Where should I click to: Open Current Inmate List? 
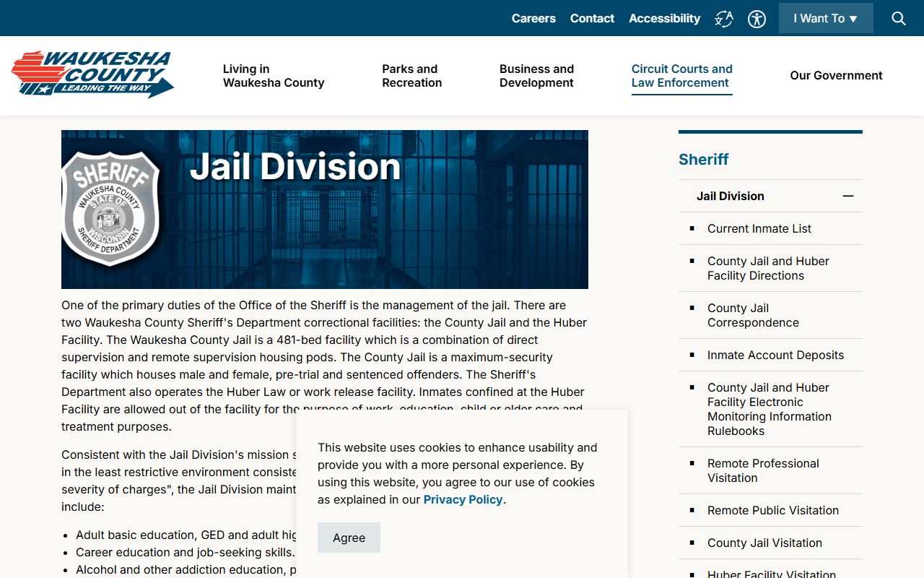coord(759,228)
